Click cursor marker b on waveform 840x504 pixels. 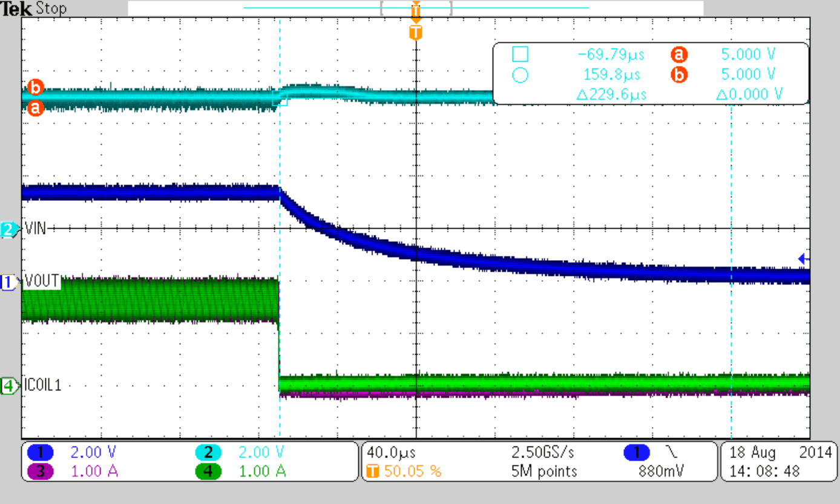tap(35, 88)
